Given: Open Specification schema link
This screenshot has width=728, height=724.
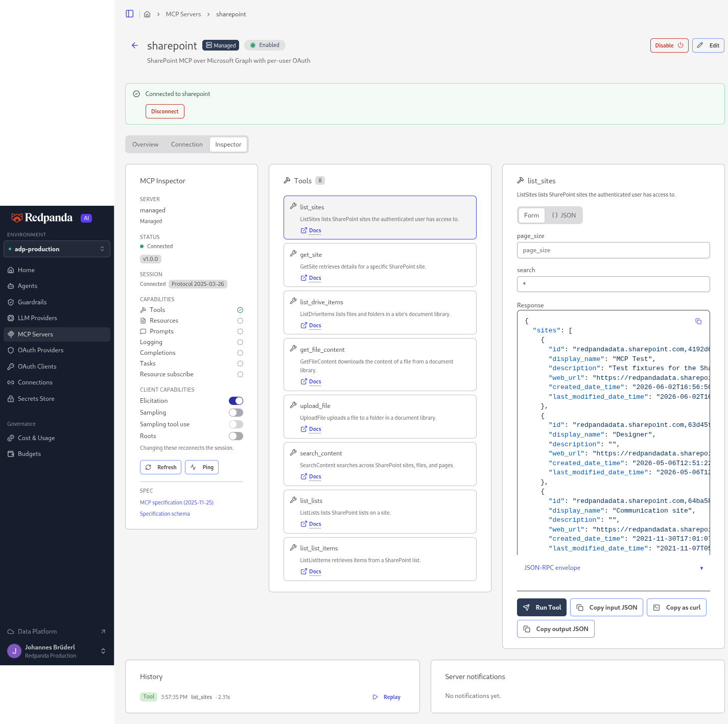Looking at the screenshot, I should click(165, 514).
